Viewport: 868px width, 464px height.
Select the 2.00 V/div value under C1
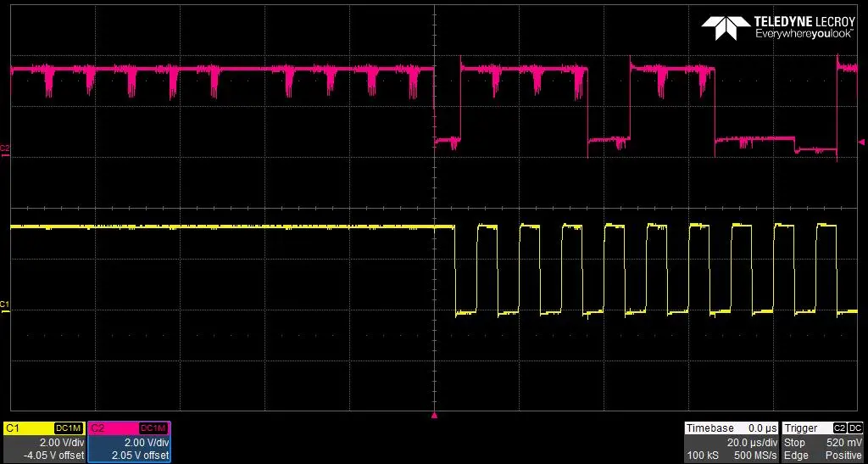pyautogui.click(x=61, y=443)
